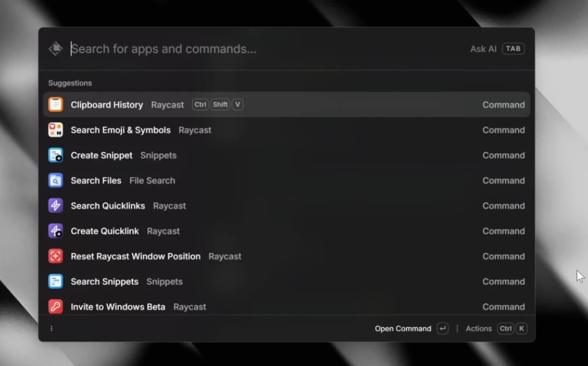
Task: Click the Search Snippets icon
Action: tap(56, 281)
